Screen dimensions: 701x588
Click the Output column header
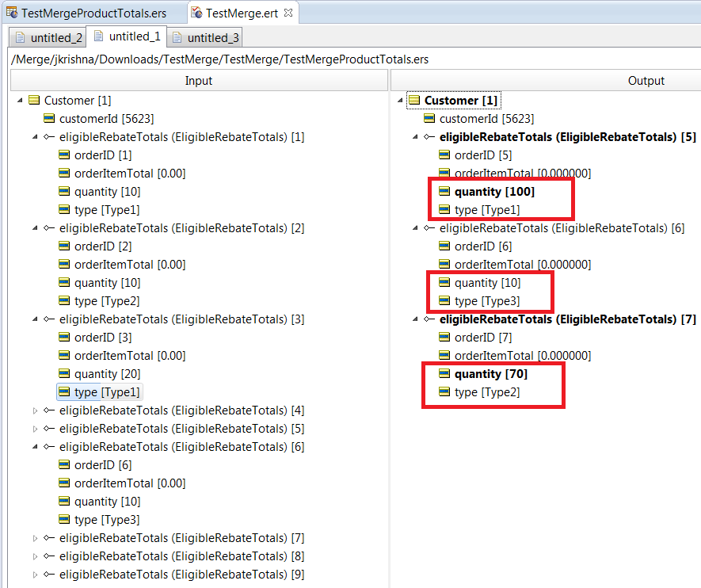646,81
